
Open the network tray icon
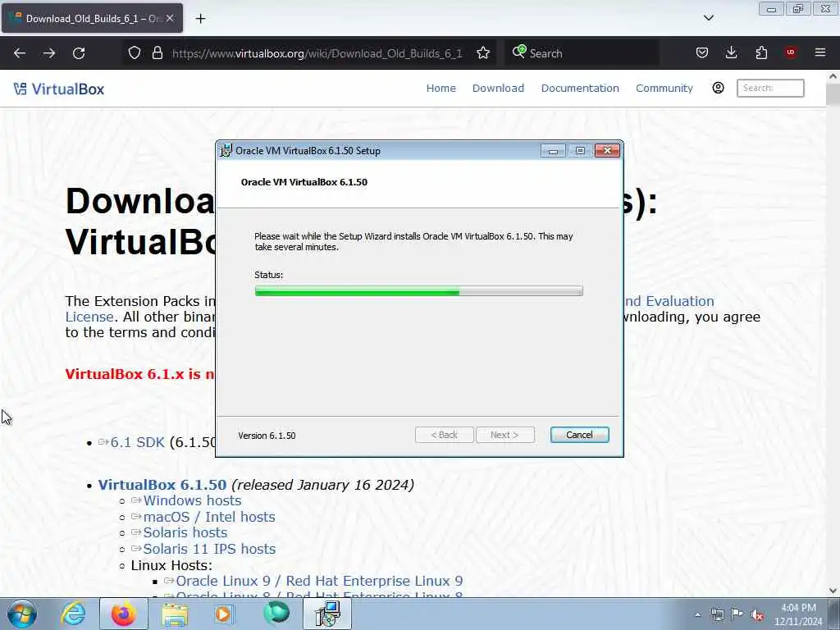[x=717, y=614]
